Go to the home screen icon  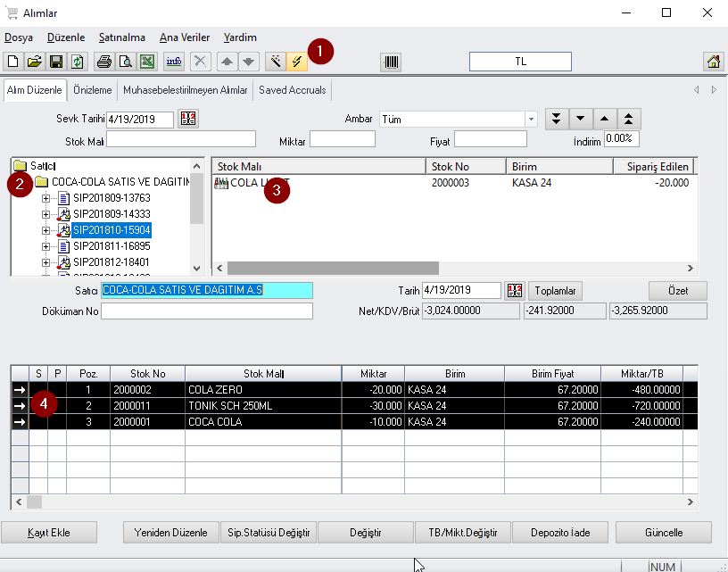click(714, 62)
